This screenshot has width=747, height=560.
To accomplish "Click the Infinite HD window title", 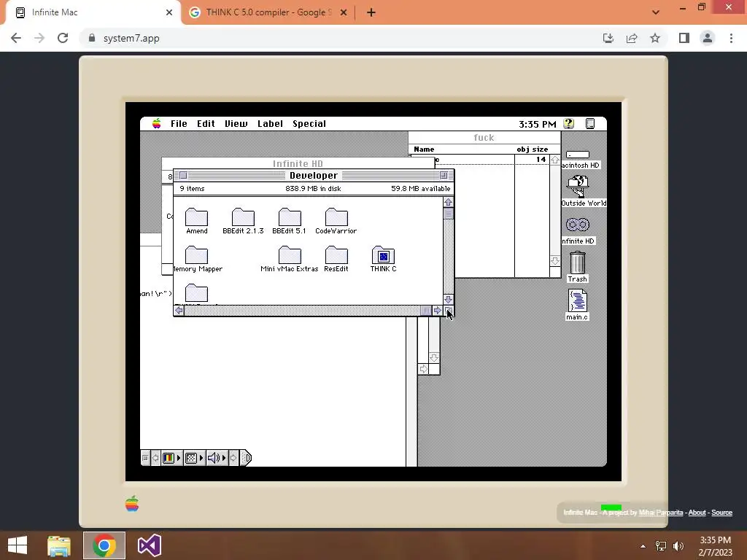I will [x=298, y=163].
